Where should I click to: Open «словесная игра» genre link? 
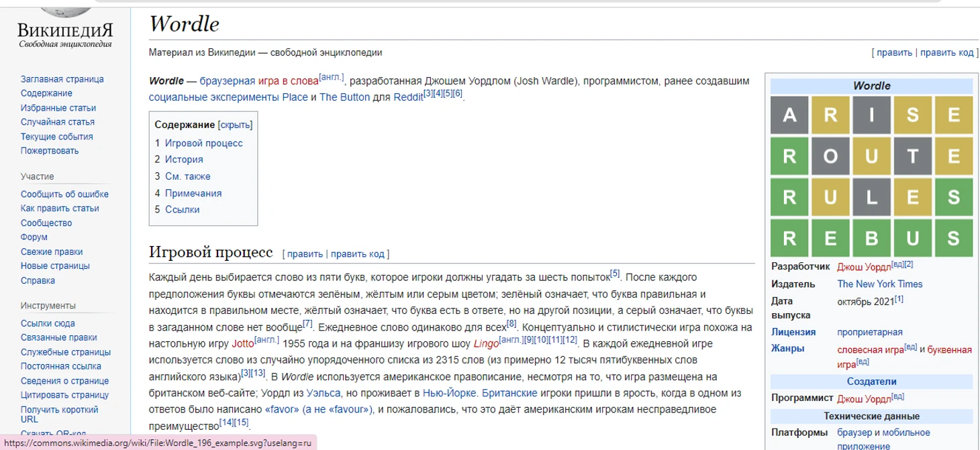coord(870,349)
